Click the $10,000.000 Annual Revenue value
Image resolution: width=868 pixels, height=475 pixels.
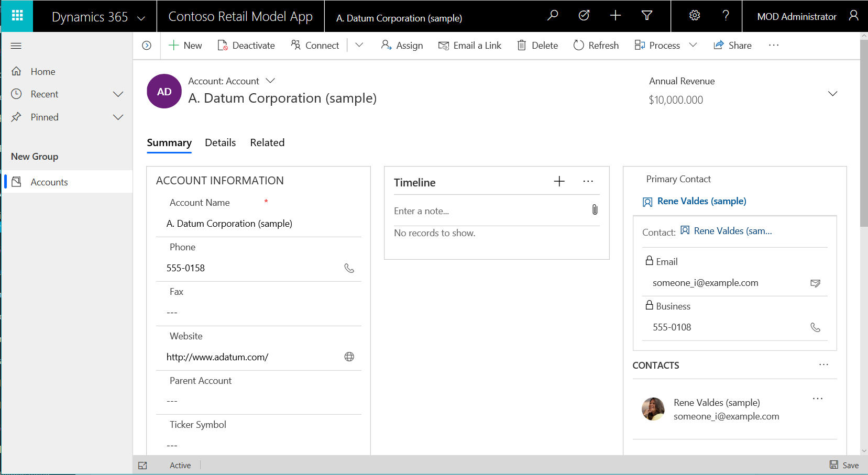click(676, 100)
